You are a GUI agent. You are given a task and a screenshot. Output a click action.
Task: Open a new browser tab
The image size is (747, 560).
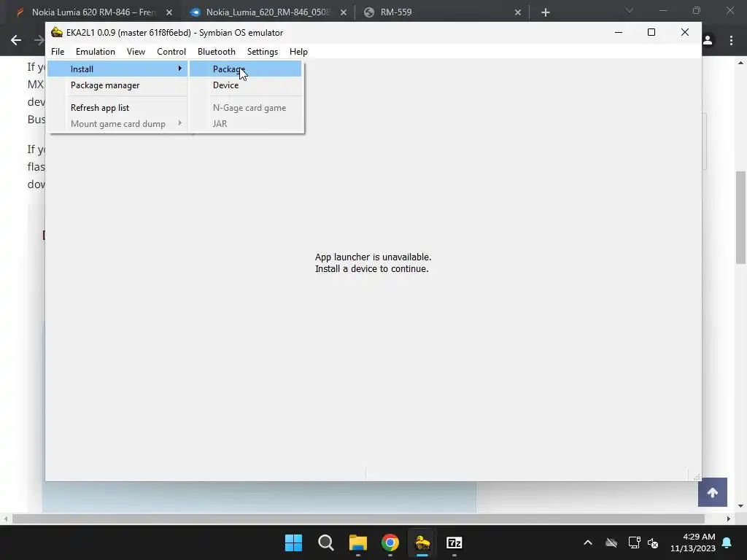(x=546, y=12)
